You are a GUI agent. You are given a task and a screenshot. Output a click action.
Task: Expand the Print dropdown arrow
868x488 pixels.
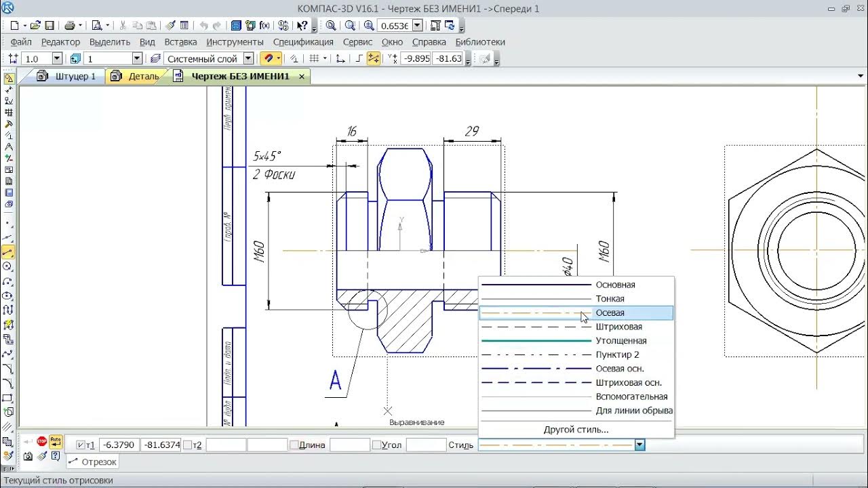click(x=80, y=26)
